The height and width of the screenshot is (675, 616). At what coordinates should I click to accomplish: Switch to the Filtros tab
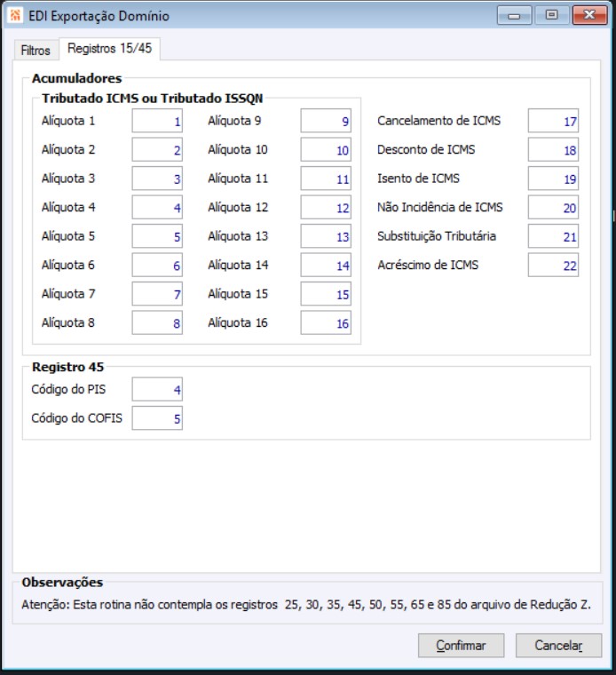click(x=36, y=51)
